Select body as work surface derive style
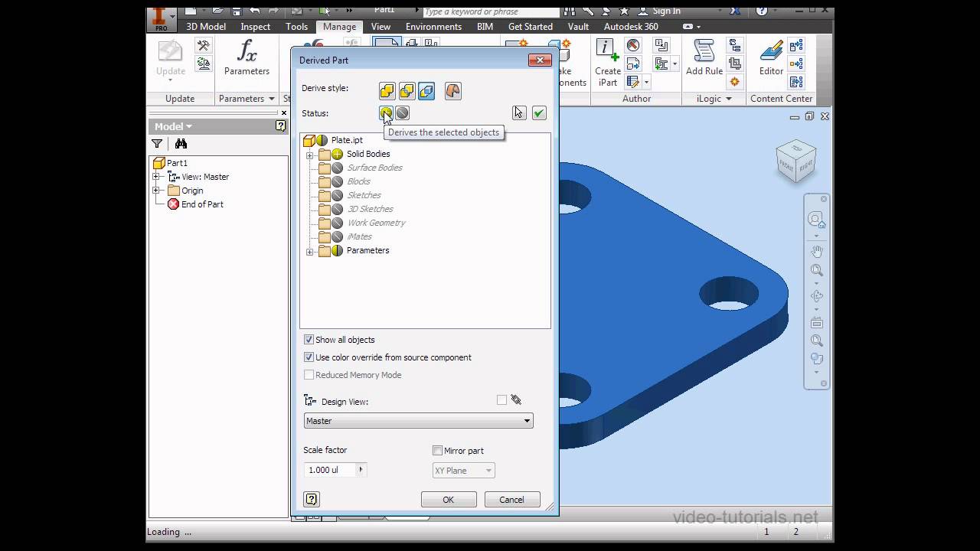 pos(452,91)
